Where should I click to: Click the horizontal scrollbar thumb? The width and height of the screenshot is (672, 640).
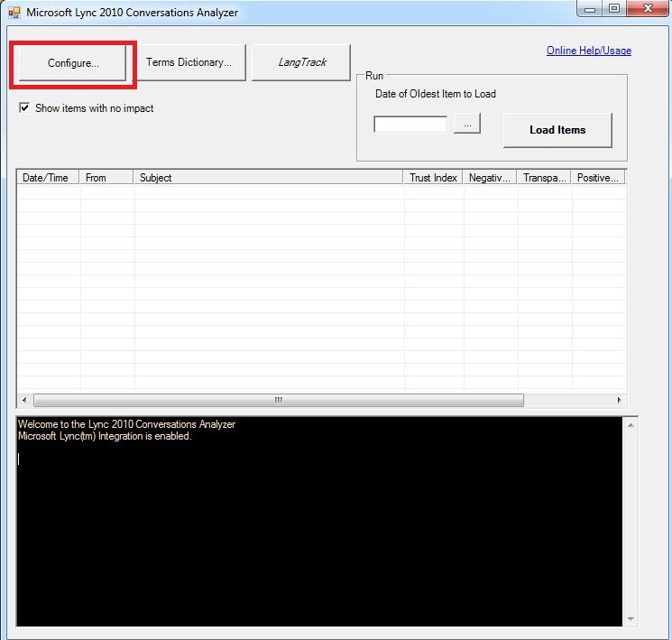(279, 400)
